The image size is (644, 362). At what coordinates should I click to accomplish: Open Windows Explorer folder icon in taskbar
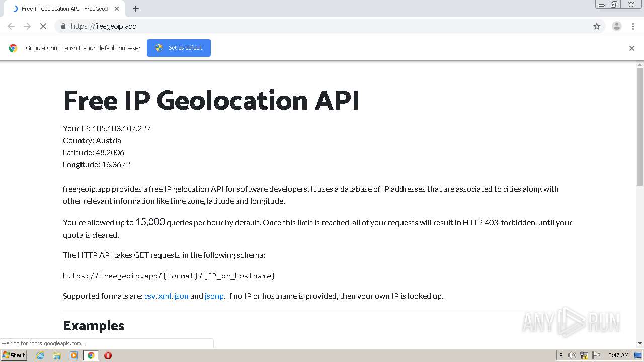click(x=57, y=355)
